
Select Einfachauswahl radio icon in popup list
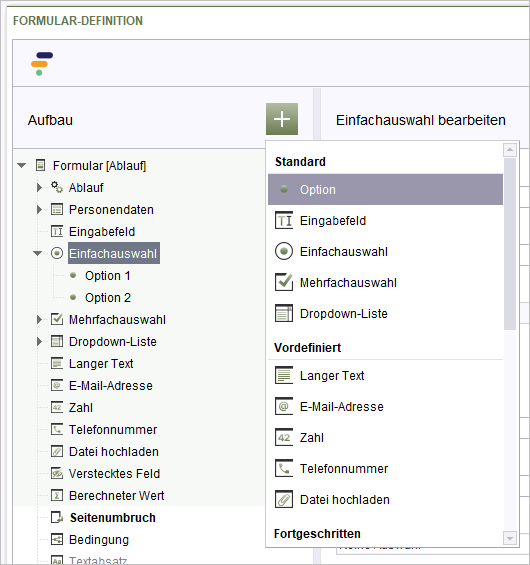[284, 251]
